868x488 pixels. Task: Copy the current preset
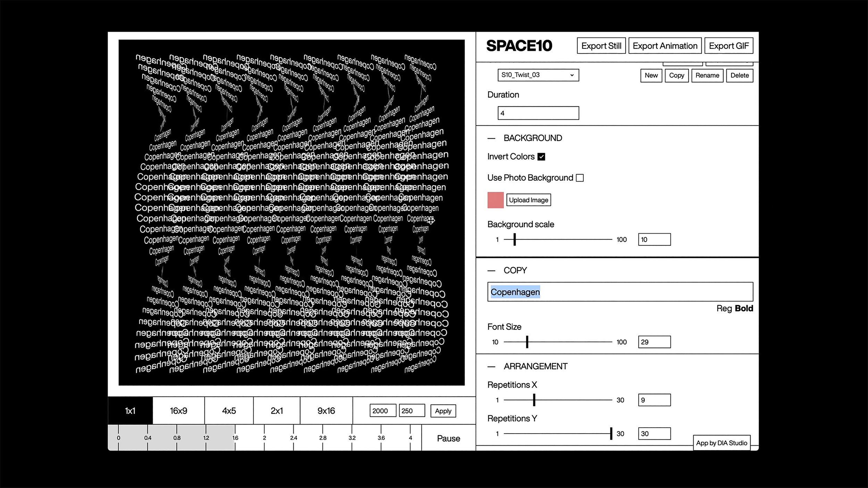coord(676,75)
